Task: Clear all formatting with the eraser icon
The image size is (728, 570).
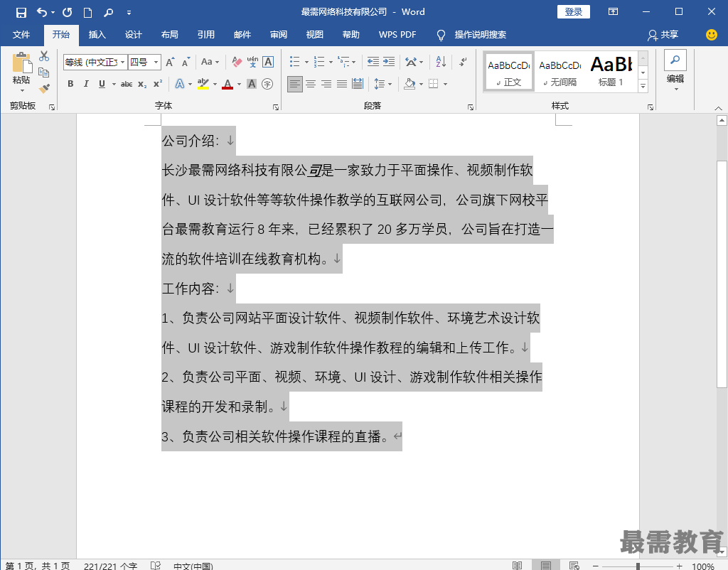Action: pos(237,62)
